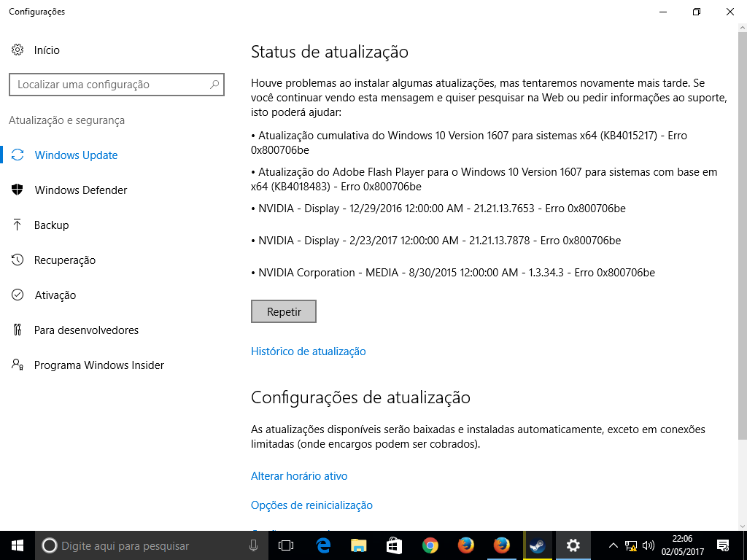Click the Windows Update sync icon
Image resolution: width=747 pixels, height=560 pixels.
[18, 155]
